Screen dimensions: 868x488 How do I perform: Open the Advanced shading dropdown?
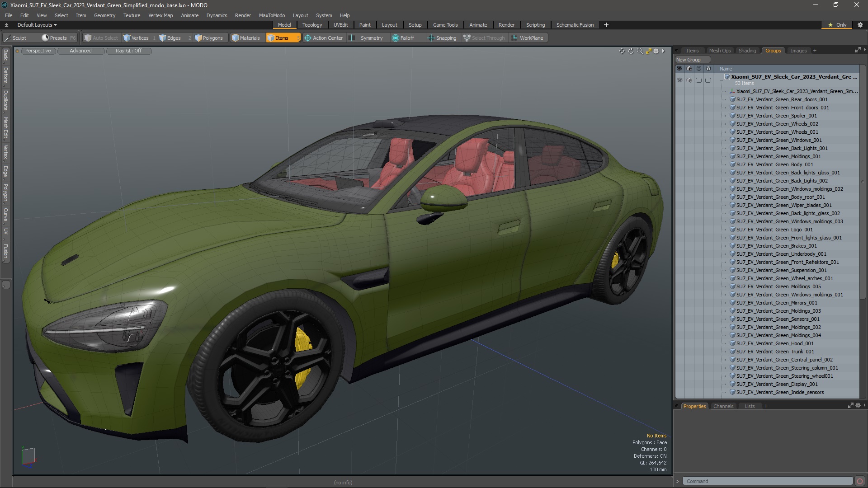tap(80, 51)
